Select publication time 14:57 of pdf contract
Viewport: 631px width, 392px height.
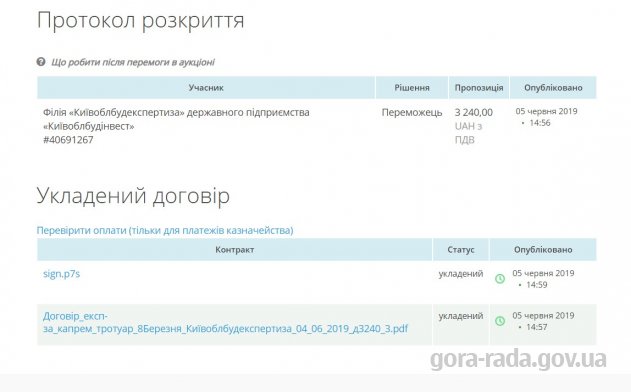click(536, 327)
